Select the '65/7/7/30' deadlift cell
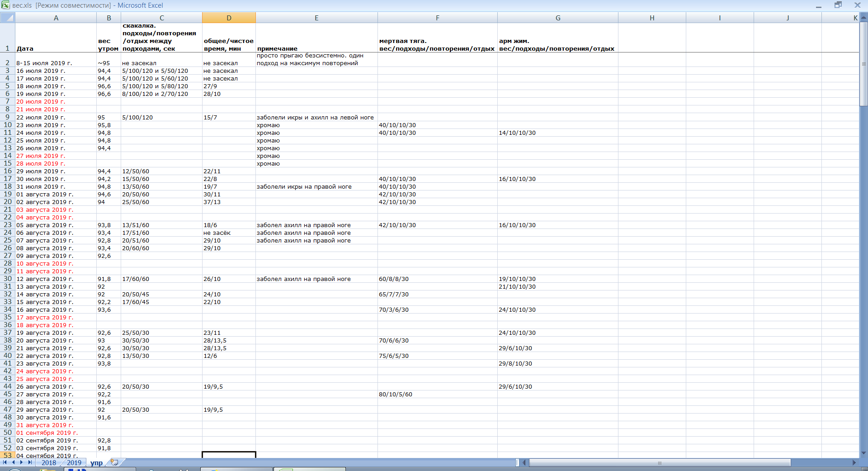This screenshot has width=868, height=471. (438, 294)
